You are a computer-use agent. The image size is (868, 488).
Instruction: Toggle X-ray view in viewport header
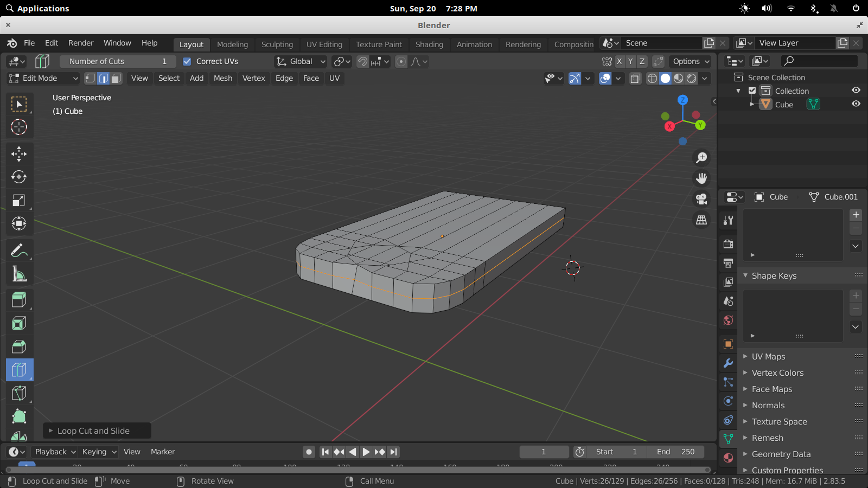(x=635, y=78)
